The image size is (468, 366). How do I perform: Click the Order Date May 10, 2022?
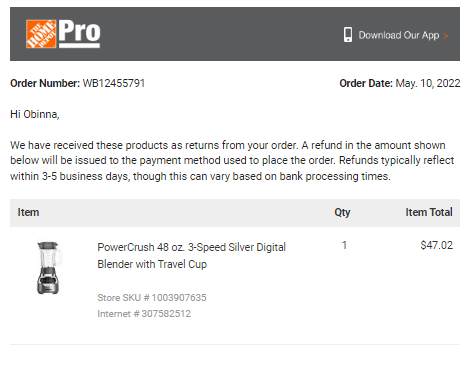428,83
